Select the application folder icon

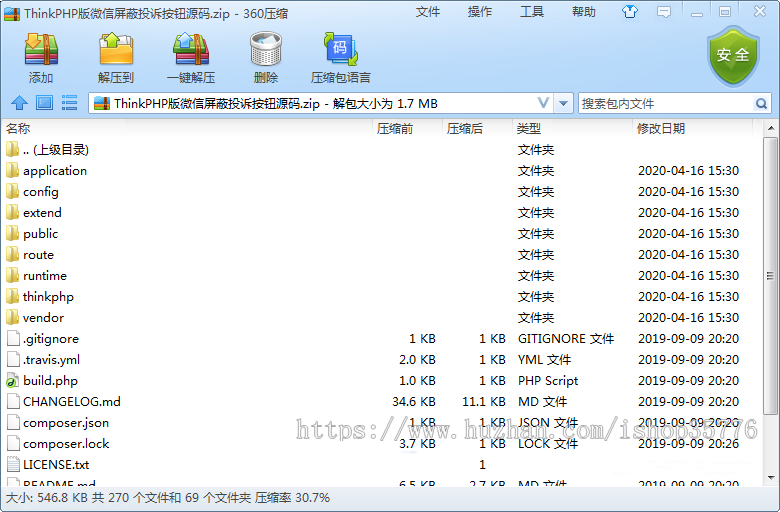[x=13, y=170]
